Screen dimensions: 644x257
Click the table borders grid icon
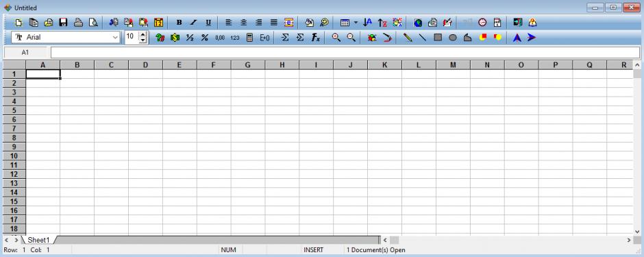coord(345,23)
